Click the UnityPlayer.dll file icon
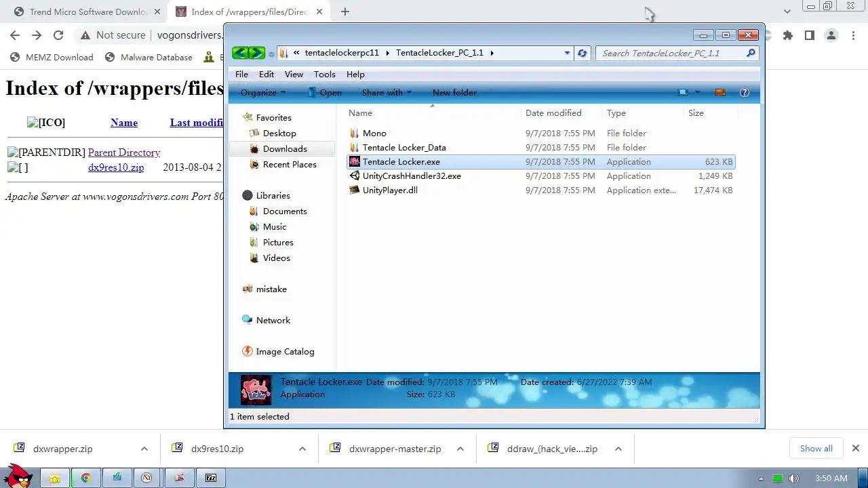This screenshot has width=868, height=488. pyautogui.click(x=354, y=190)
